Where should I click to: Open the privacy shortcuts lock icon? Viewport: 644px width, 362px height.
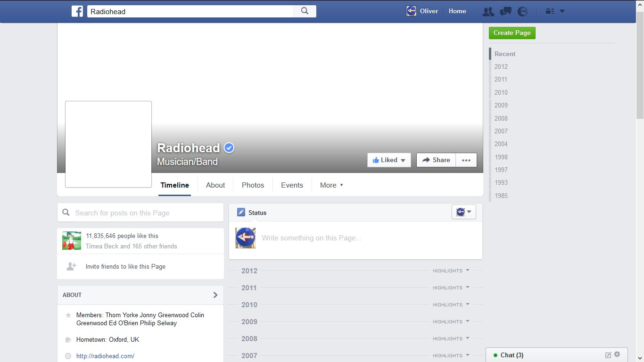point(550,12)
